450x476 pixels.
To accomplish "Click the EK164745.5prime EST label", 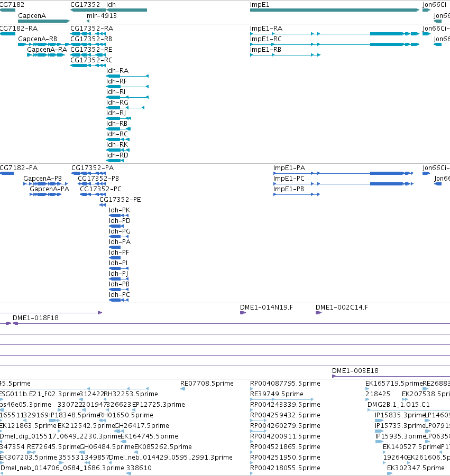I will click(150, 436).
